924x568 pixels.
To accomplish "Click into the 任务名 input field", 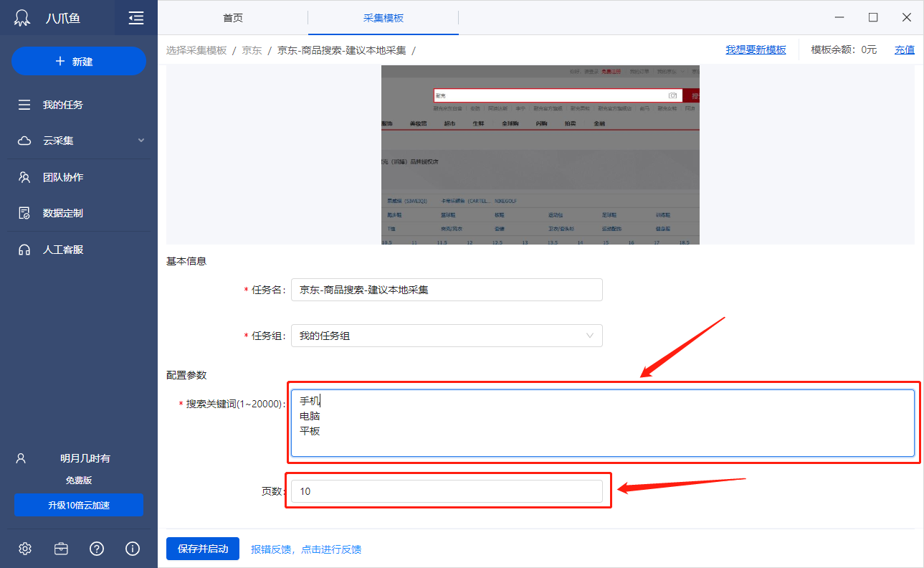I will click(x=447, y=290).
